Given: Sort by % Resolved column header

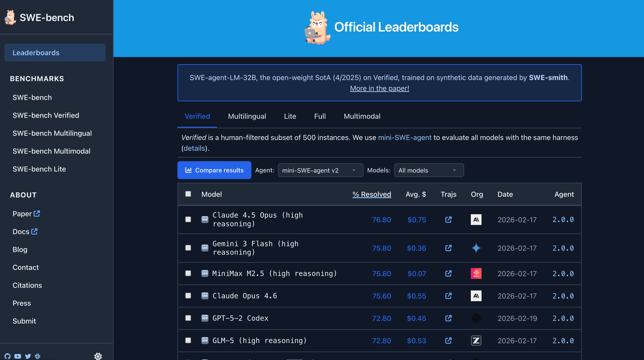Looking at the screenshot, I should click(x=372, y=194).
